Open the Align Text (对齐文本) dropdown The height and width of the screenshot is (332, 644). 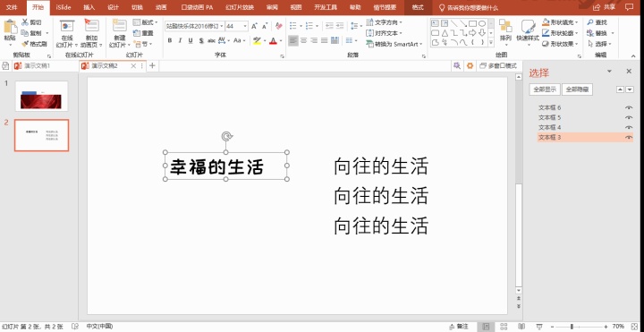click(385, 33)
